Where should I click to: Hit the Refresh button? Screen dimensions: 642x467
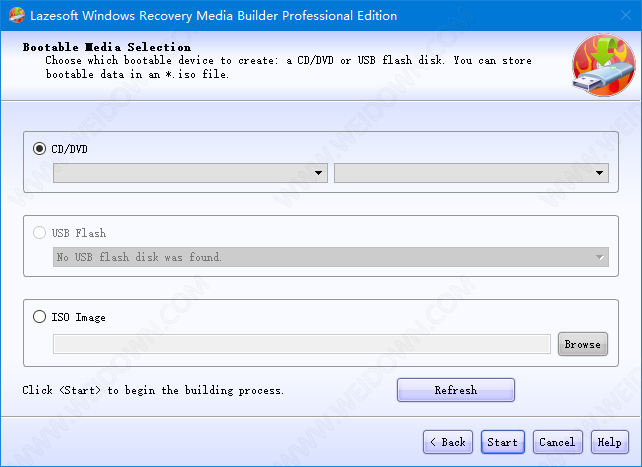click(x=455, y=390)
